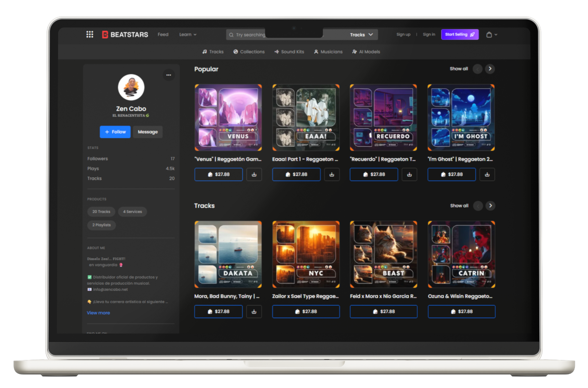The width and height of the screenshot is (588, 388).
Task: Click Zen Cabo's profile avatar
Action: pyautogui.click(x=131, y=87)
